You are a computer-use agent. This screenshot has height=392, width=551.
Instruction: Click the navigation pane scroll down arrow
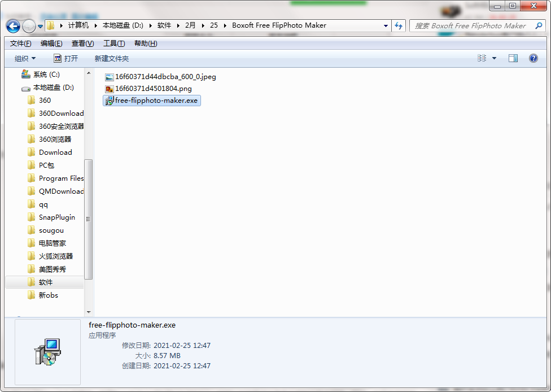tap(89, 312)
